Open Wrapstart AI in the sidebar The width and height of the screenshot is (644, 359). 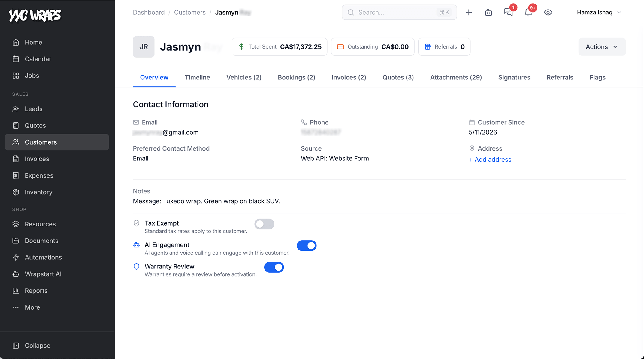point(57,274)
